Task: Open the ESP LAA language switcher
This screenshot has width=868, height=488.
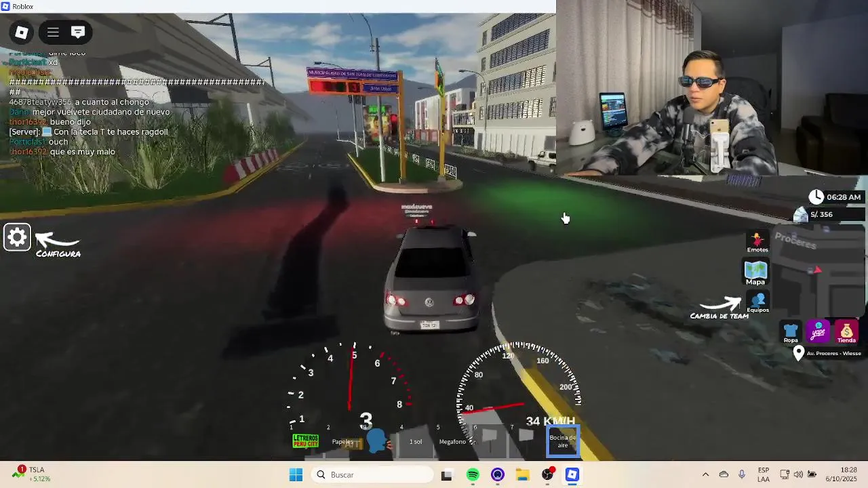Action: pos(764,474)
